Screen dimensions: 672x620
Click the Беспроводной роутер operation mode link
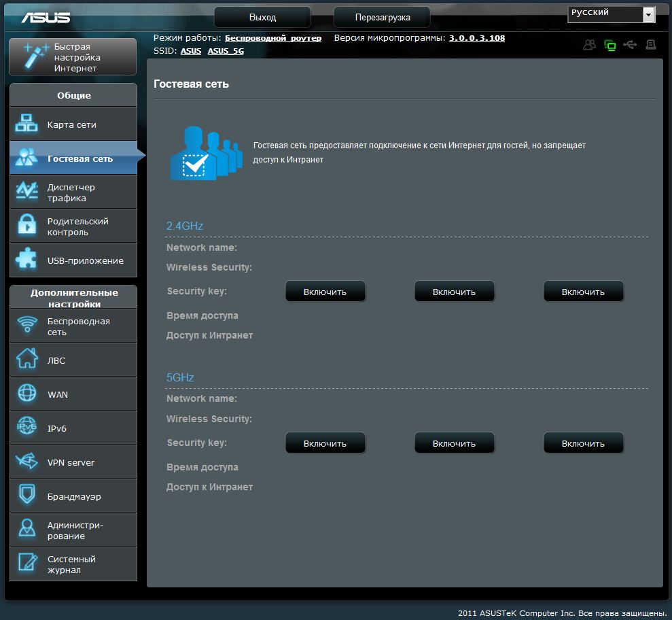[273, 38]
